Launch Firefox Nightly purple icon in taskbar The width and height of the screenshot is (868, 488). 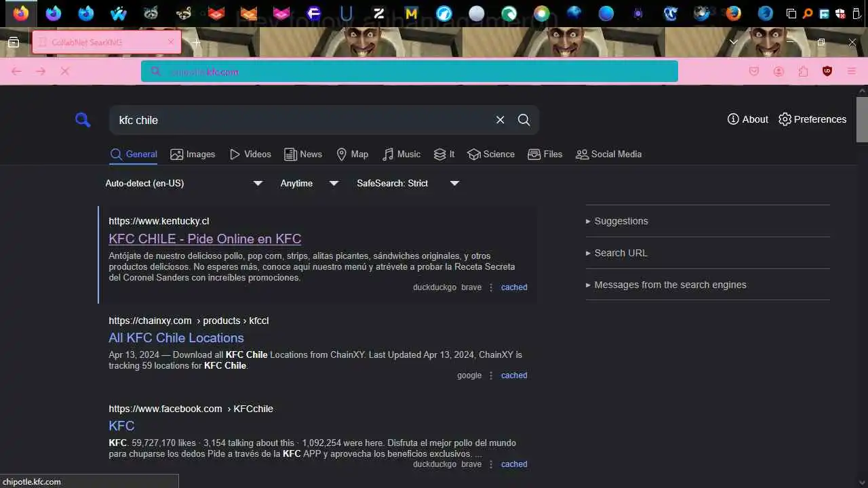pyautogui.click(x=54, y=13)
